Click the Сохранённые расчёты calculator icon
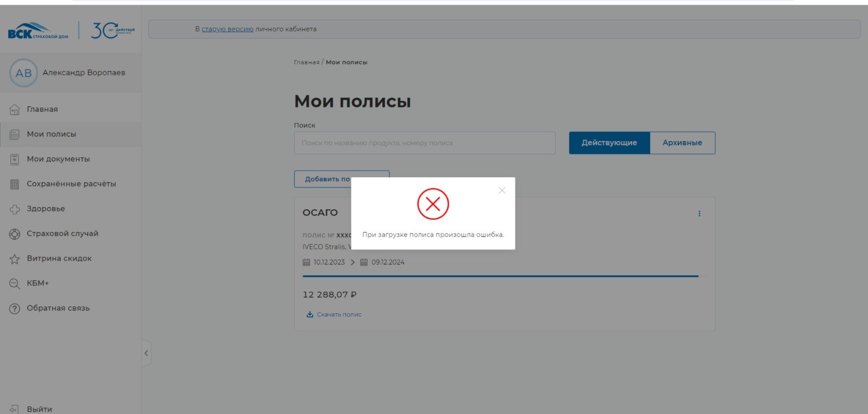This screenshot has height=414, width=868. coord(15,184)
